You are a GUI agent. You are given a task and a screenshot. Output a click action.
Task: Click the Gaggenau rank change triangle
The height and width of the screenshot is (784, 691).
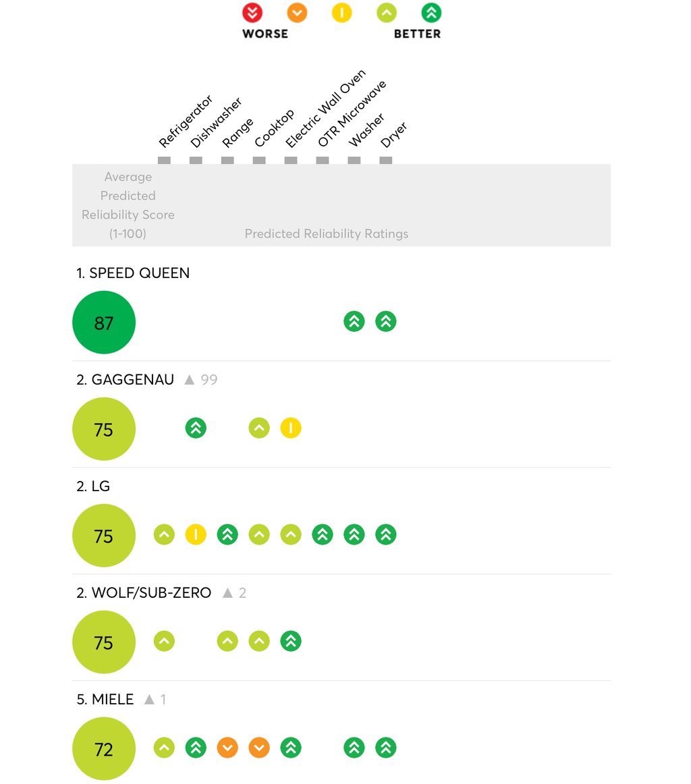pos(189,379)
